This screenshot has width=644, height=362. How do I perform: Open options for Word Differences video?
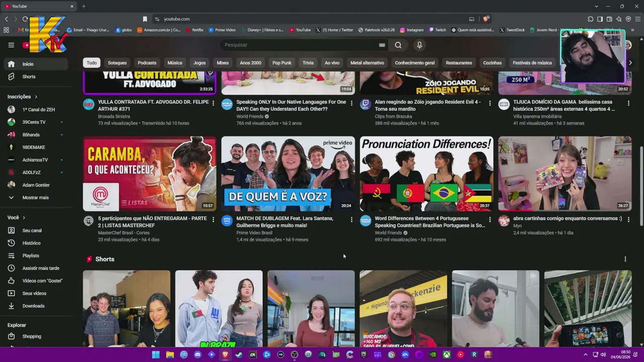coord(490,219)
